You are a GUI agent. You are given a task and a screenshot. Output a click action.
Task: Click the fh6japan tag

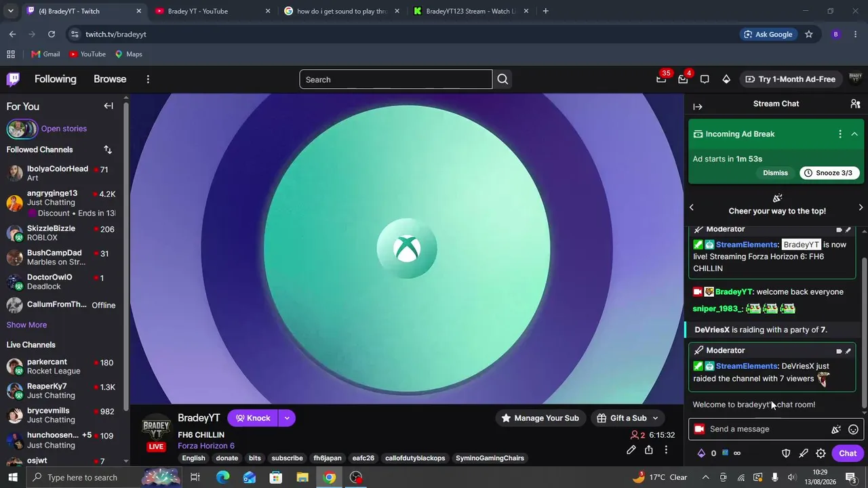[x=328, y=458]
